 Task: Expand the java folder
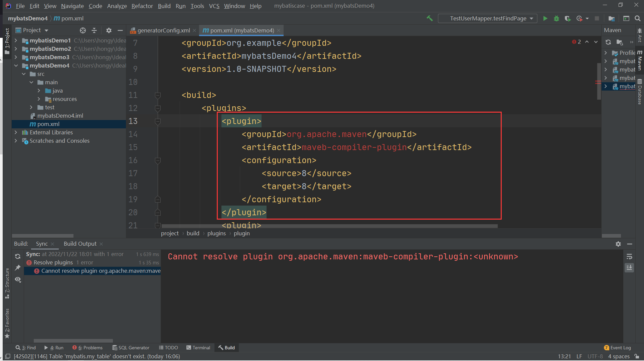click(x=39, y=91)
